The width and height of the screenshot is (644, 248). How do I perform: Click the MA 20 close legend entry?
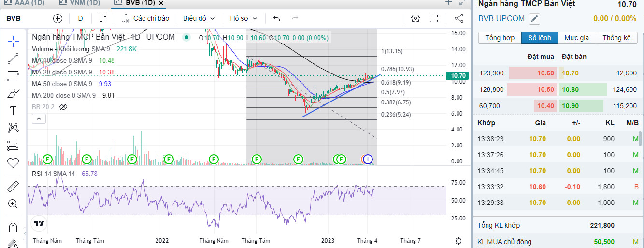62,72
